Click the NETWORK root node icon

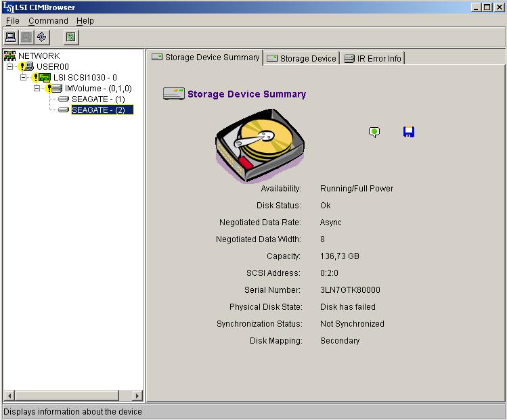tap(10, 56)
